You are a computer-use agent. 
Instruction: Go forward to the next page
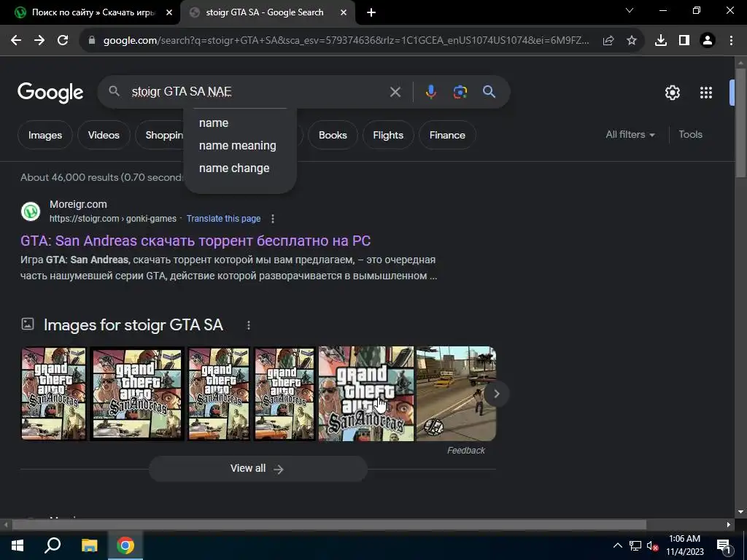point(39,41)
